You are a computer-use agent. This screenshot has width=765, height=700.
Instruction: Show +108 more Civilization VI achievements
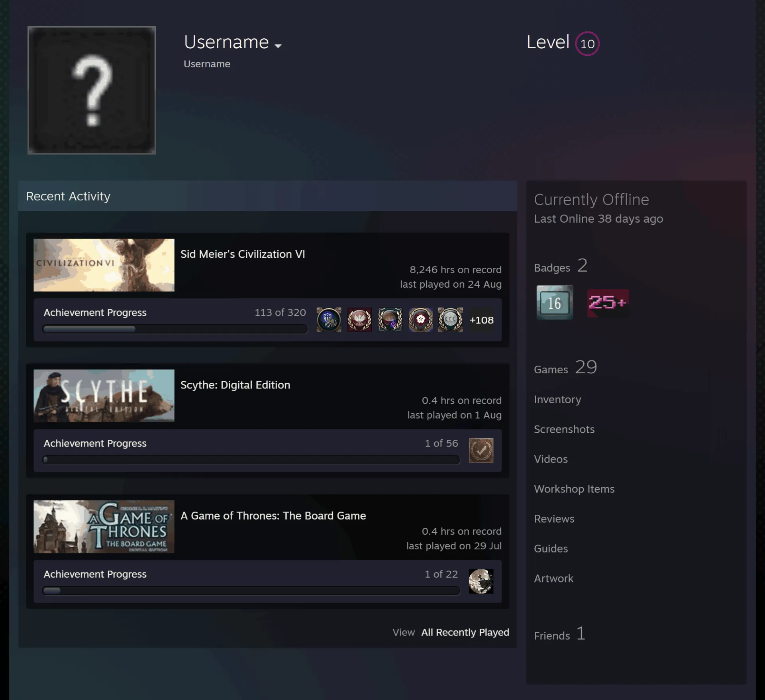point(481,320)
